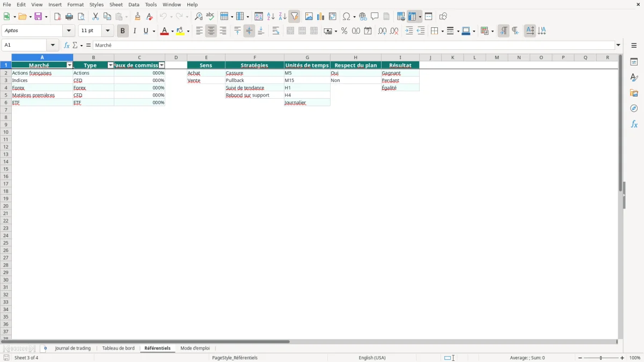Open Find and Replace icon
Image resolution: width=644 pixels, height=362 pixels.
coord(199,17)
